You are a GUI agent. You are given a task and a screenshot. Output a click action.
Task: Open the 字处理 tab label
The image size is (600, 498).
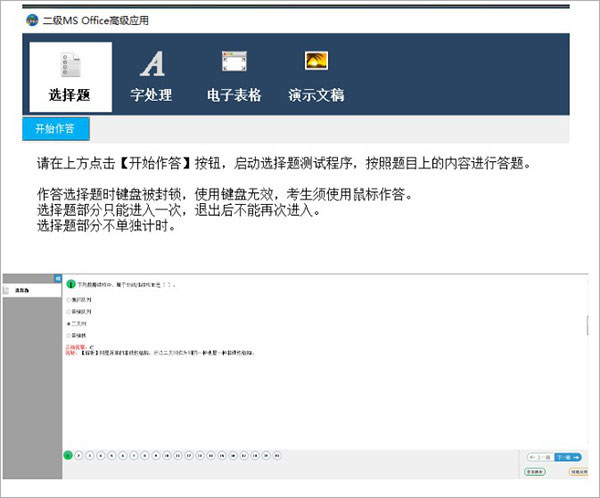coord(152,96)
